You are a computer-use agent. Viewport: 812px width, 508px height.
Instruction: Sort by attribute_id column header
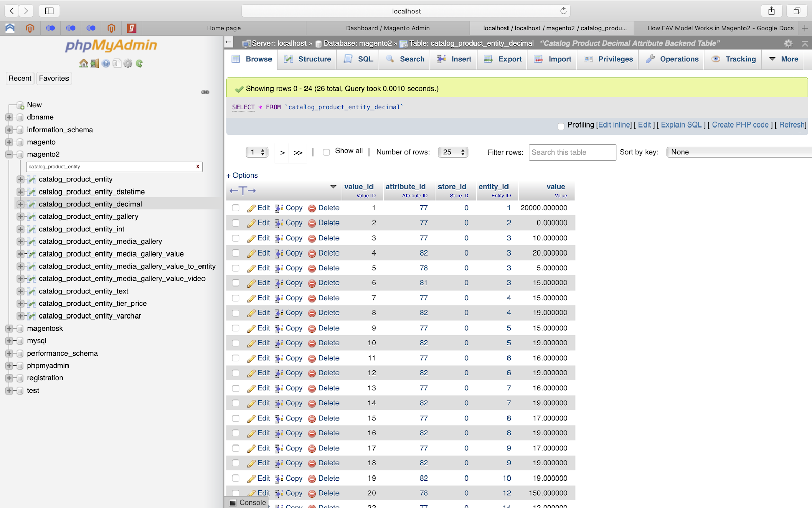pos(405,187)
